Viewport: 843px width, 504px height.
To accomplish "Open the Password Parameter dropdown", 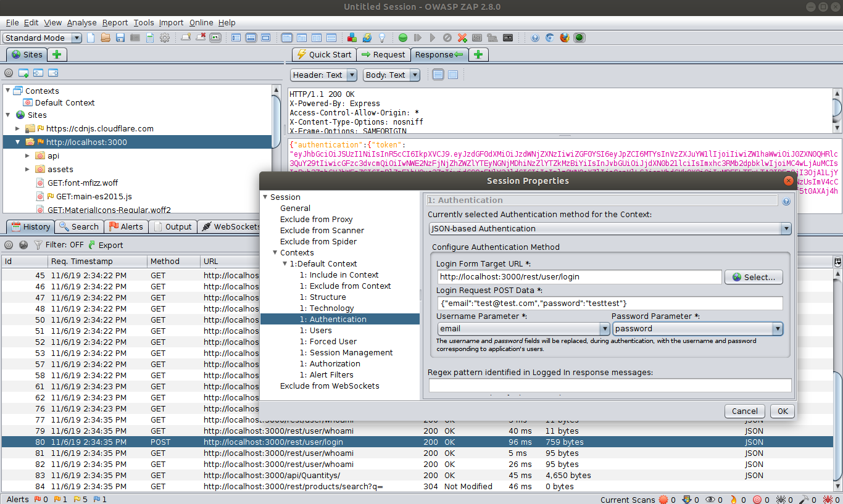I will 779,328.
